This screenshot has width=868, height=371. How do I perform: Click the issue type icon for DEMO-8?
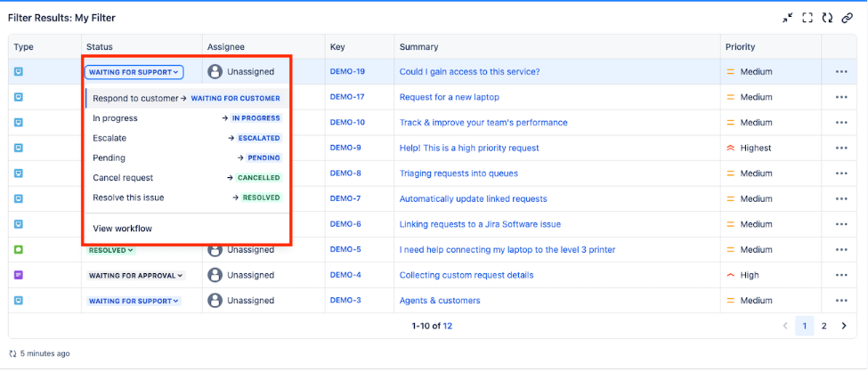19,173
